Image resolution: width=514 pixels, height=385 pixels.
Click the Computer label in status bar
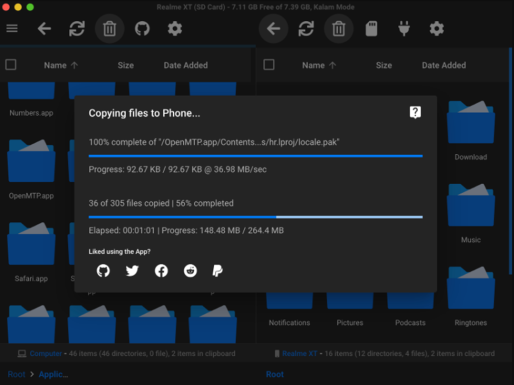(46, 353)
